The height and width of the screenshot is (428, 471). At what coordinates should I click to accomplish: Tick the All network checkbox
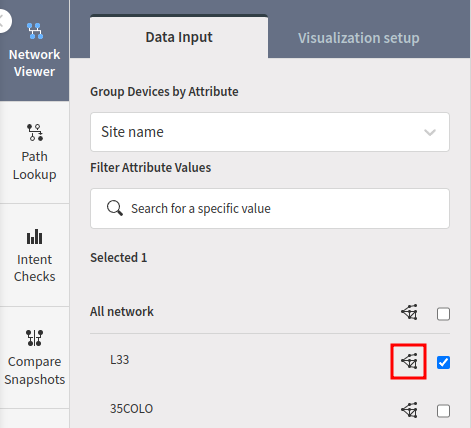pos(443,314)
